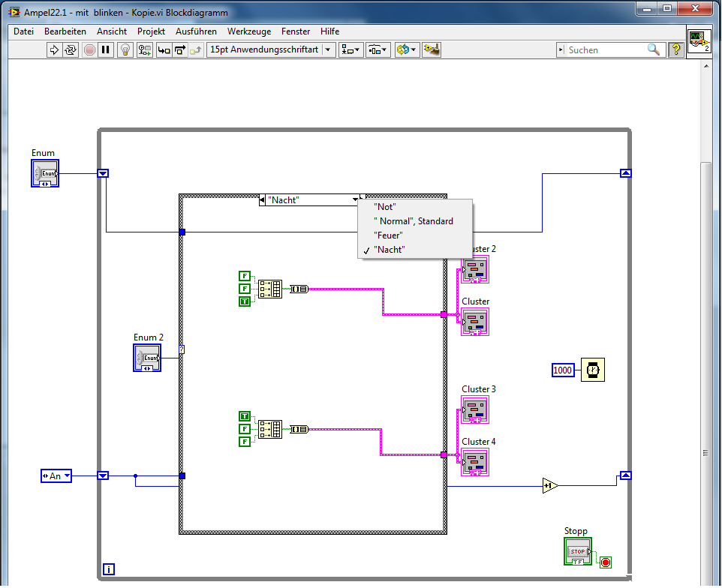Select " Normal", Standard case entry
Image resolution: width=722 pixels, height=588 pixels.
tap(415, 221)
